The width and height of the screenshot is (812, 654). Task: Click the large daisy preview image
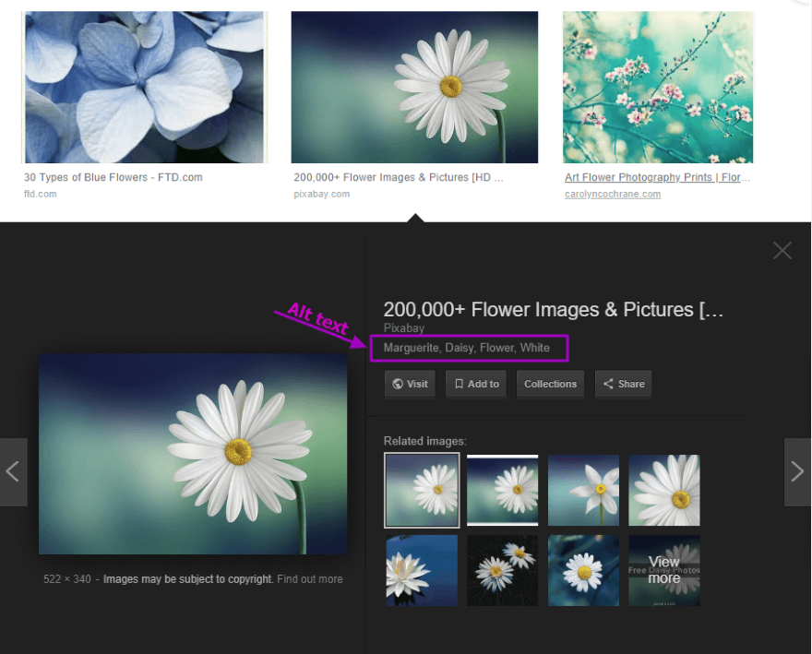193,454
